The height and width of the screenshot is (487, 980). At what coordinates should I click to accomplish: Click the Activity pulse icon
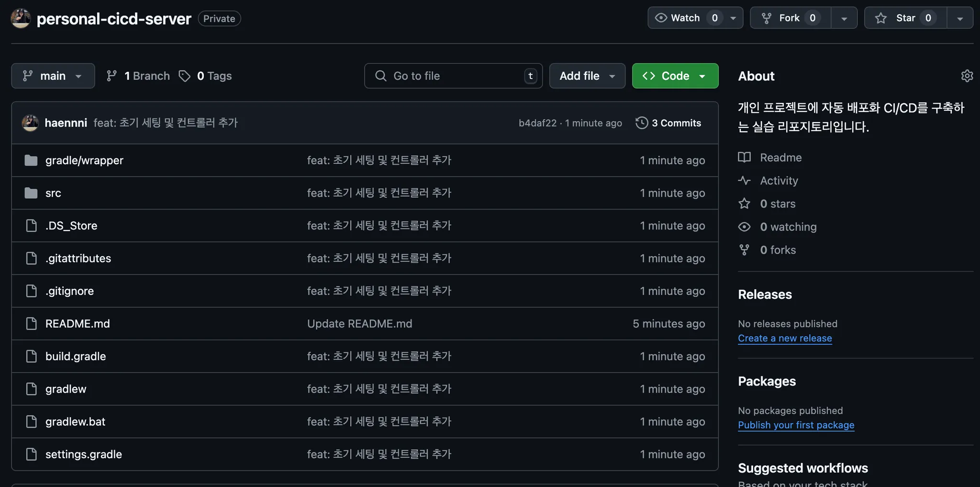coord(744,181)
